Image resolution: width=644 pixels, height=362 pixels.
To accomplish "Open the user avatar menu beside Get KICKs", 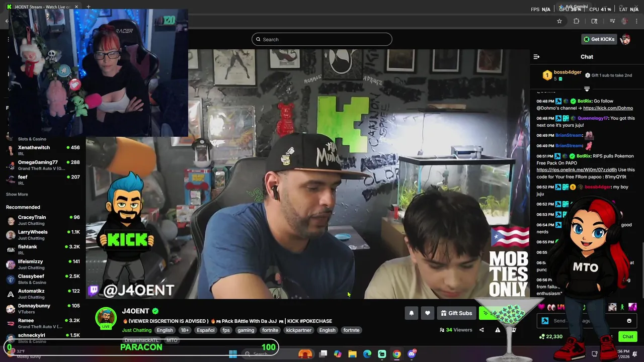I will 625,39.
